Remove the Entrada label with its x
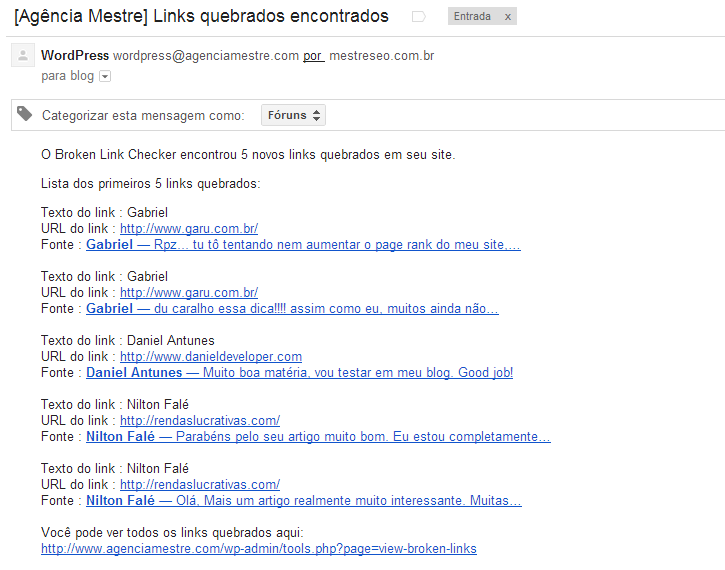This screenshot has width=725, height=570. [507, 17]
